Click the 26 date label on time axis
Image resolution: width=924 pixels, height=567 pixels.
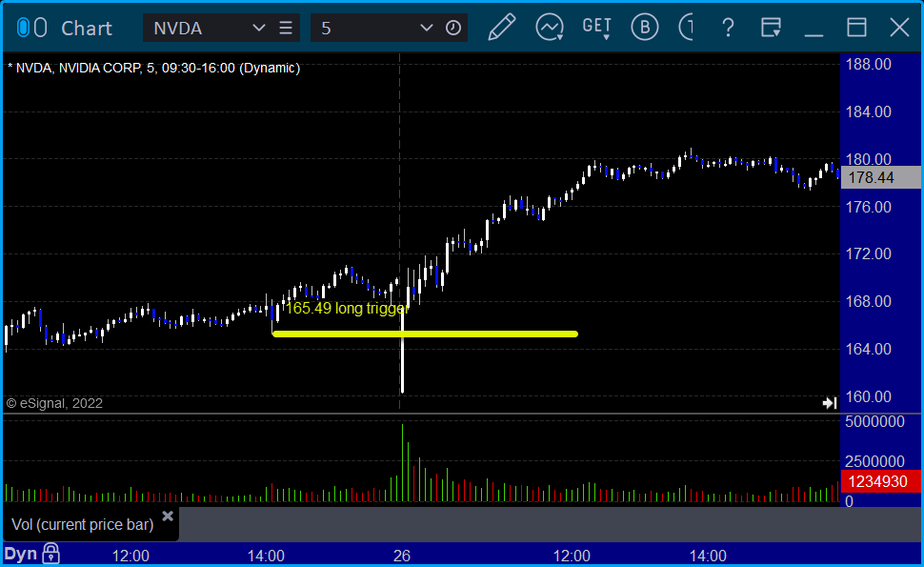(x=402, y=556)
